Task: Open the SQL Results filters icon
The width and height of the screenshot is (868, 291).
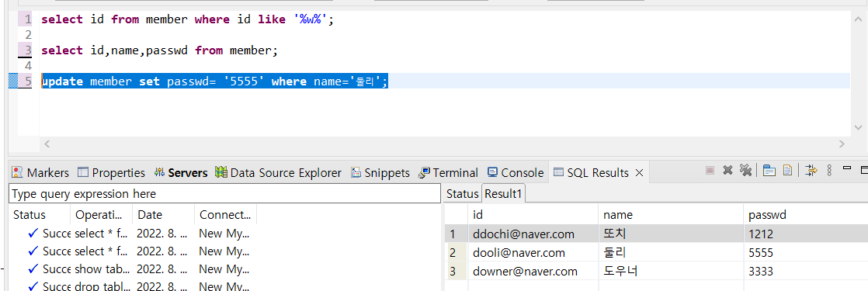Action: 811,171
